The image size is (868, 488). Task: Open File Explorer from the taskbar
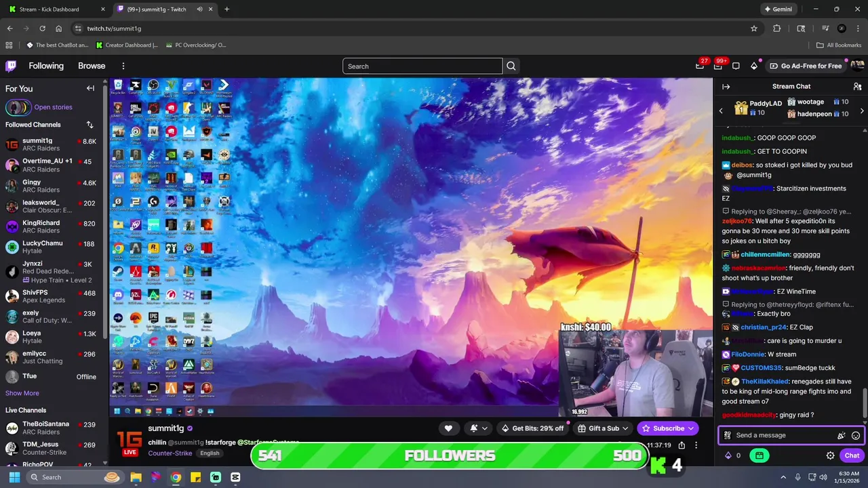click(x=136, y=477)
